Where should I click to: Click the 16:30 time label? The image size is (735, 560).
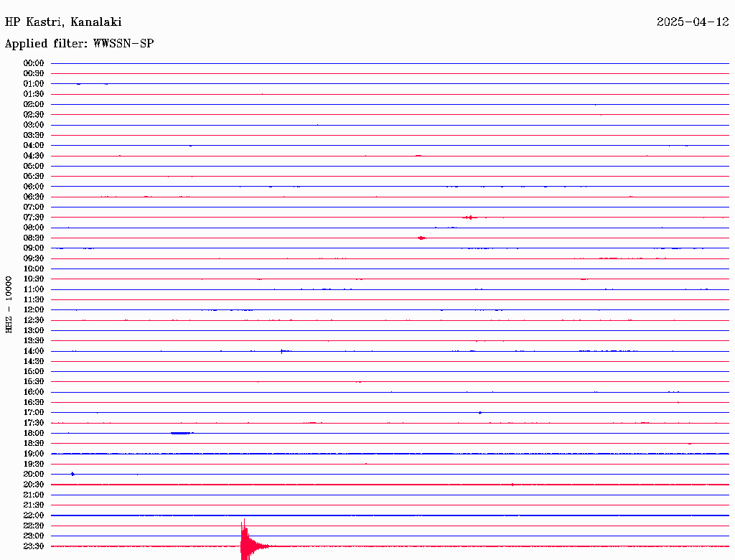(x=34, y=403)
